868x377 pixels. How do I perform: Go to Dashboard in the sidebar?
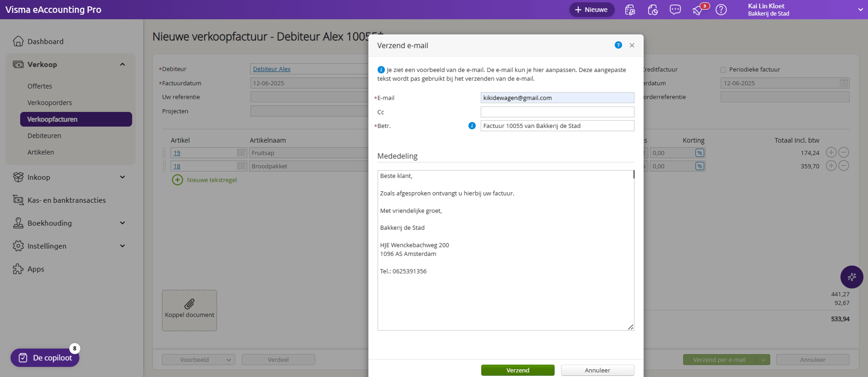(x=45, y=41)
